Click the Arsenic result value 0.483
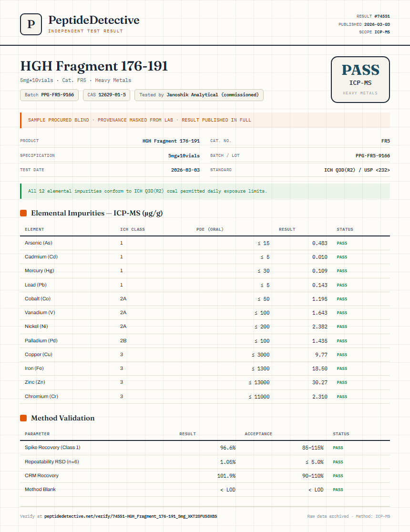The height and width of the screenshot is (532, 410). click(x=320, y=243)
